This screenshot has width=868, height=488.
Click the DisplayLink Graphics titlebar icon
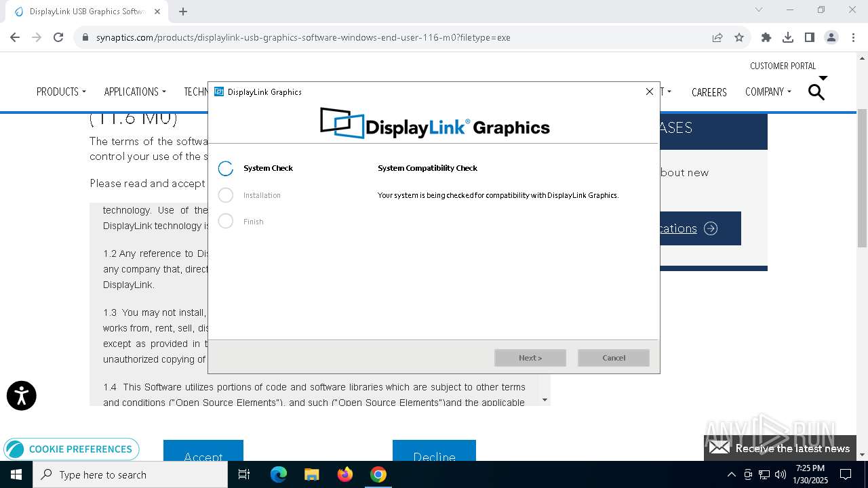click(x=219, y=91)
